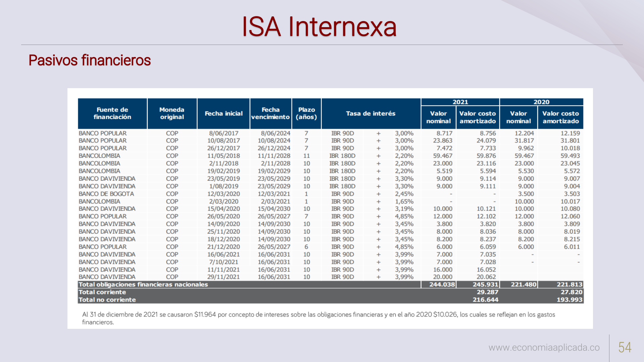The image size is (644, 362).
Task: Click the amortized cost value 23.116
Action: [x=486, y=163]
